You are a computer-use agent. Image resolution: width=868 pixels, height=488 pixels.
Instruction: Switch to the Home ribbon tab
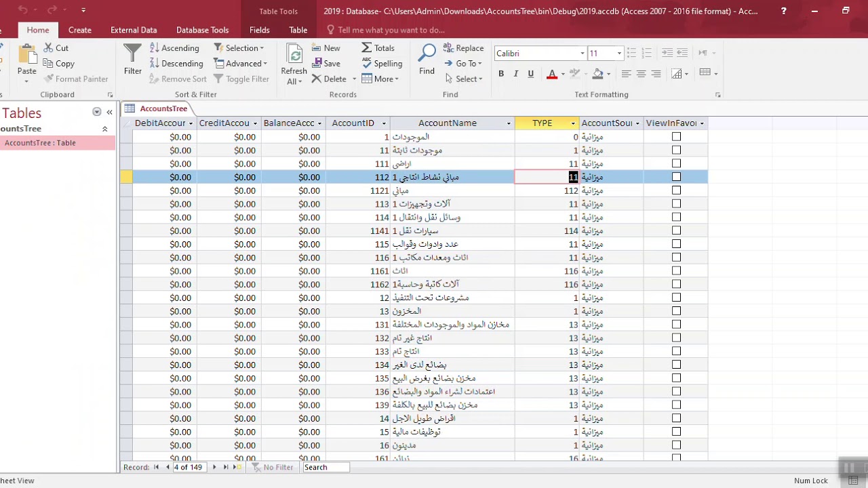(x=38, y=30)
